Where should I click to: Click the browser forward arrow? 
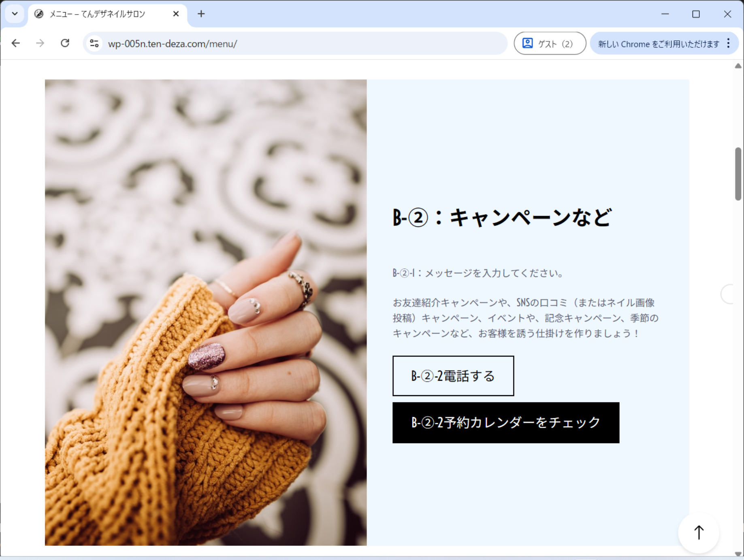point(40,43)
